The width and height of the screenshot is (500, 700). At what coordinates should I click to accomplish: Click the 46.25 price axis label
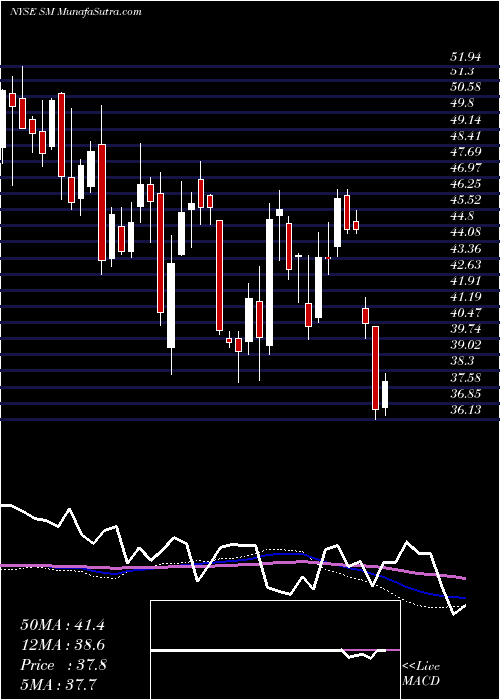point(466,184)
